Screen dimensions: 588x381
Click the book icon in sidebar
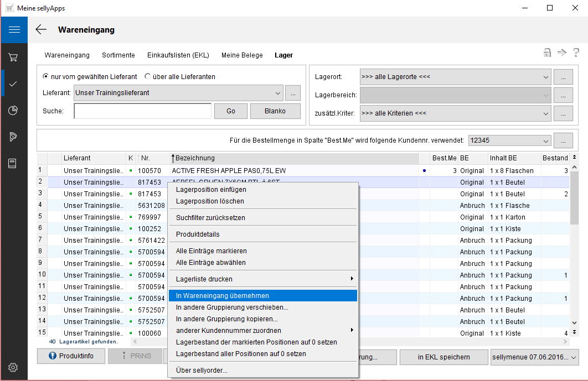14,163
